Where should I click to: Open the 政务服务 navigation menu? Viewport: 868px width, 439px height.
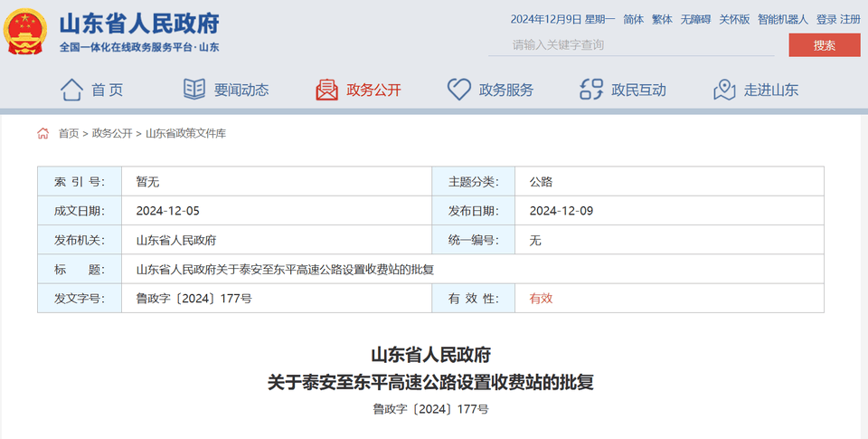click(506, 90)
